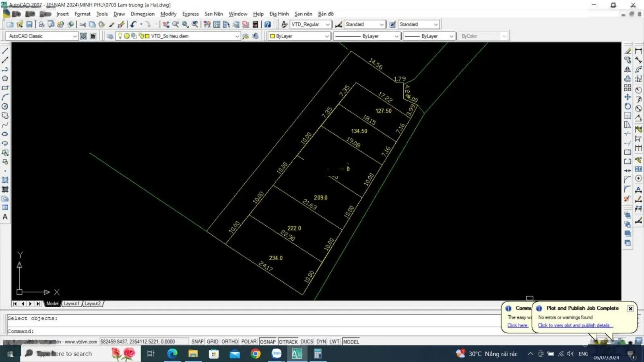Image resolution: width=644 pixels, height=362 pixels.
Task: Open the dimension style Standard dropdown
Action: tap(382, 25)
